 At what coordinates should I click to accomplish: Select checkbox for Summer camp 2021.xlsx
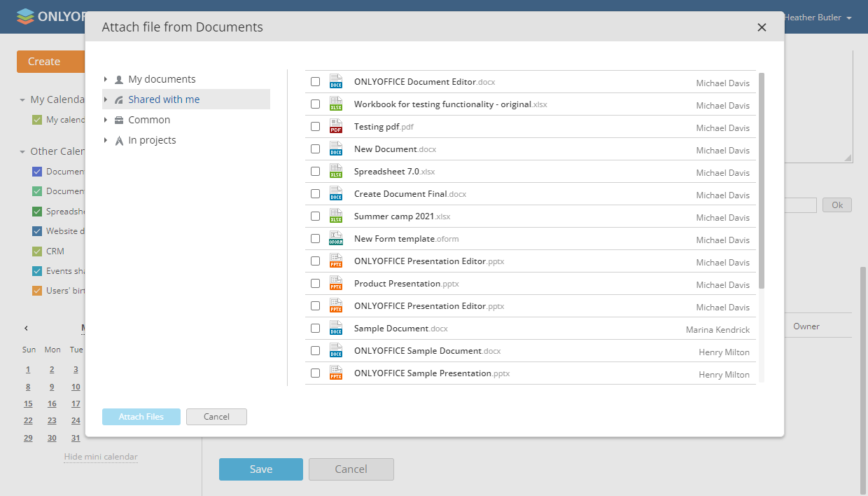(316, 216)
